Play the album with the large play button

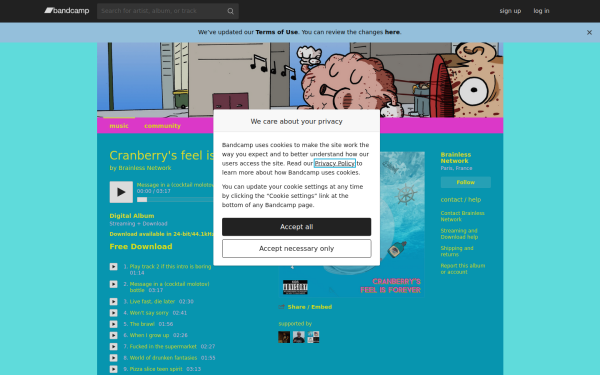coord(121,192)
